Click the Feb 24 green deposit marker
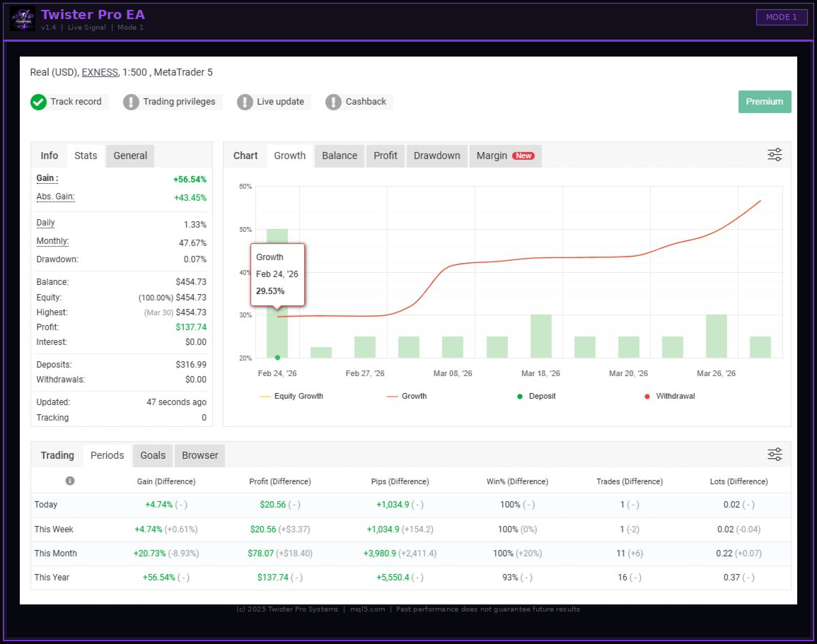817x644 pixels. click(277, 358)
